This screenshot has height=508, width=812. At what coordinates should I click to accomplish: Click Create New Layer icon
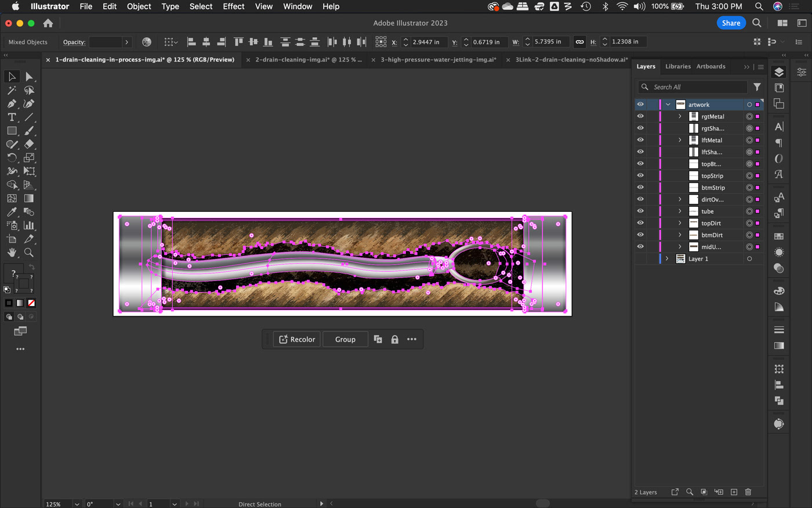coord(734,492)
